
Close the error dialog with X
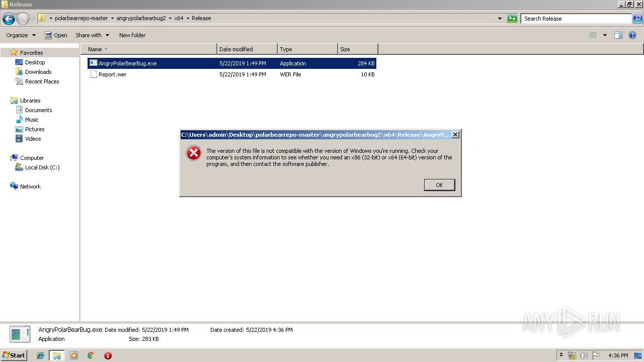455,135
